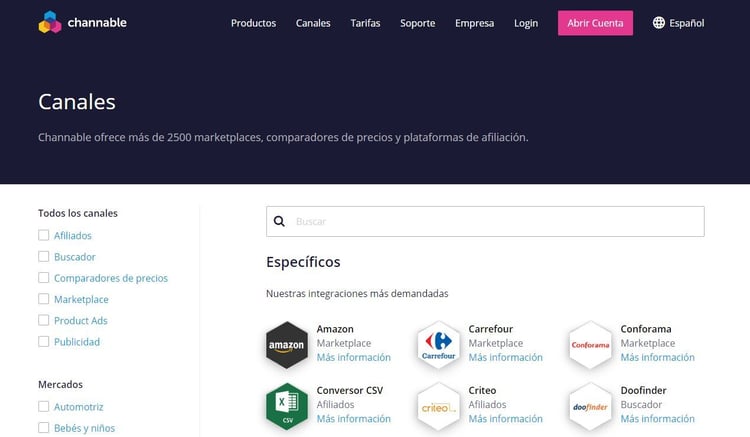Click the channable brand name text
The height and width of the screenshot is (437, 750).
coord(97,22)
